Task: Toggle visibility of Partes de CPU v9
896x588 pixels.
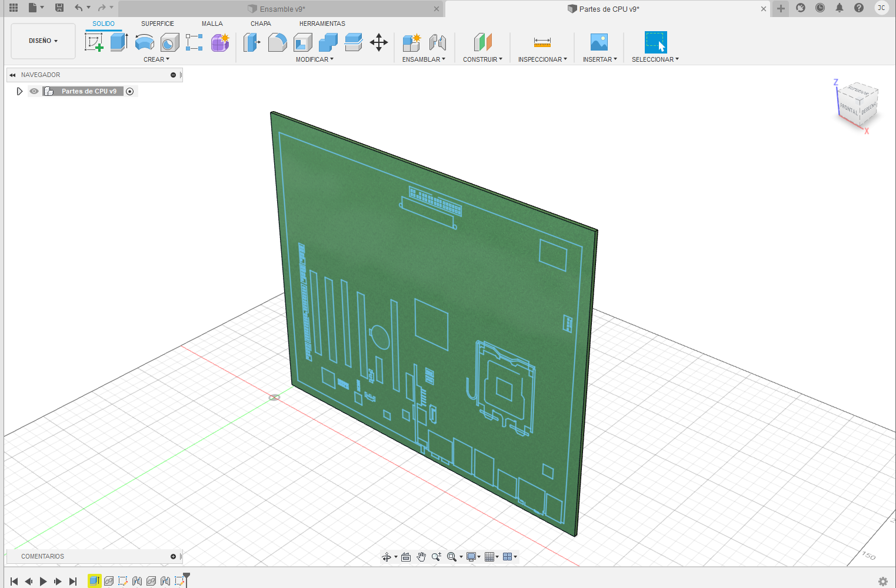Action: tap(34, 91)
